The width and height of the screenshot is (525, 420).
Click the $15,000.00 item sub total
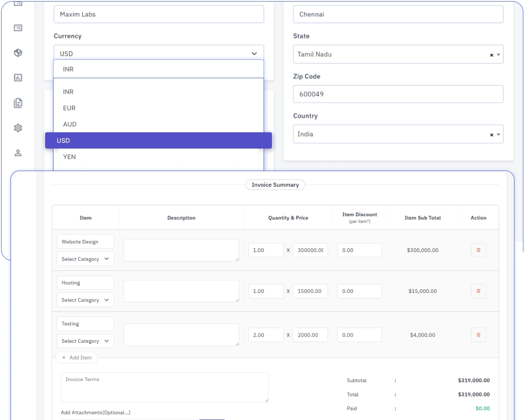[x=423, y=291]
